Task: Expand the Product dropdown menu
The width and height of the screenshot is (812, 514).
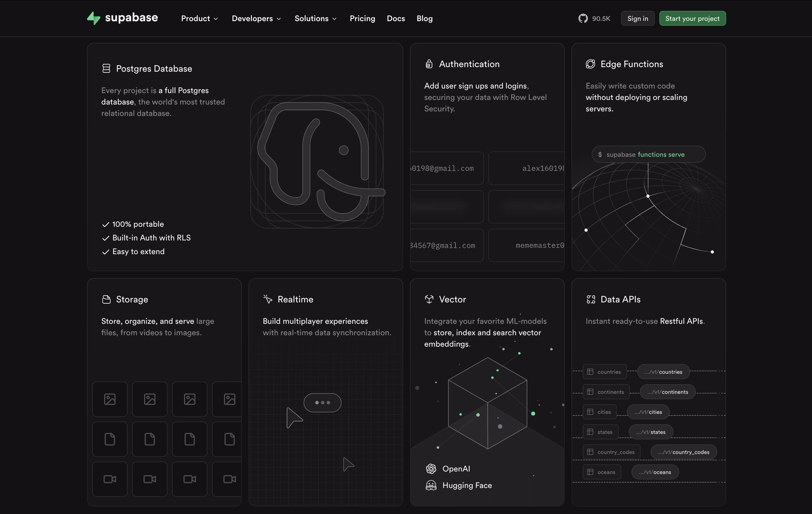Action: 199,19
